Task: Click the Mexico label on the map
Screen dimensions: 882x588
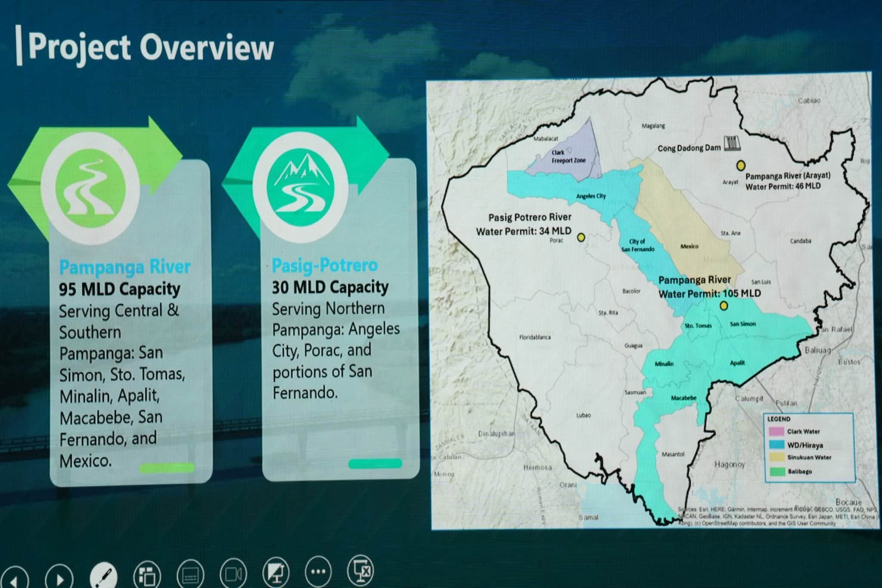Action: (689, 246)
